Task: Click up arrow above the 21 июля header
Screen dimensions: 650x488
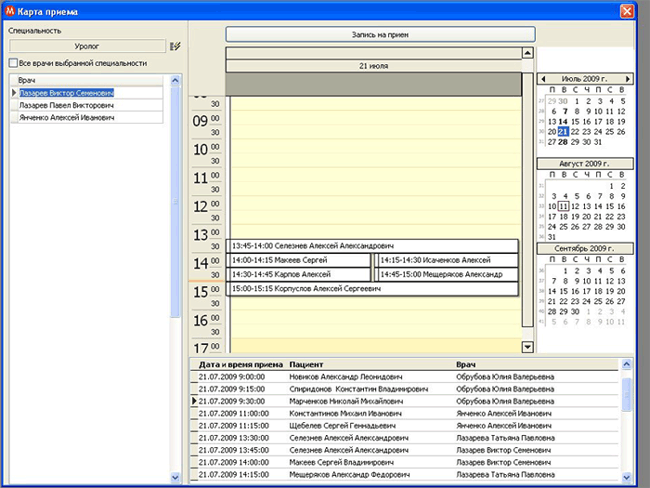Action: tap(527, 52)
